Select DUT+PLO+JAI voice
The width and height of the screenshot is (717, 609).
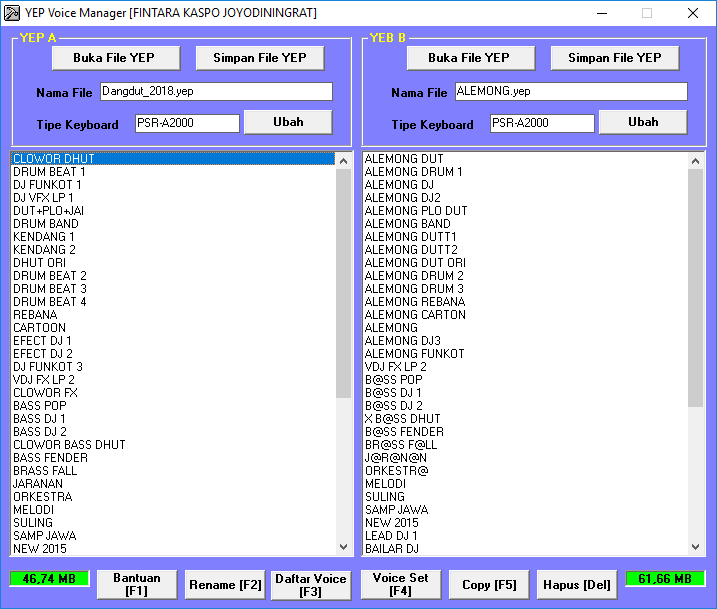(172, 211)
